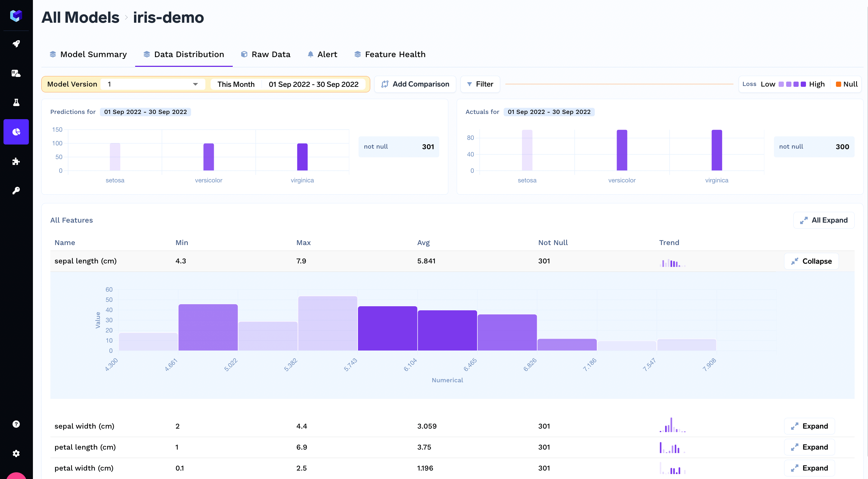Viewport: 868px width, 479px height.
Task: Click the date range 01 Sep 2022 - 30 Sep 2022 field
Action: 313,84
